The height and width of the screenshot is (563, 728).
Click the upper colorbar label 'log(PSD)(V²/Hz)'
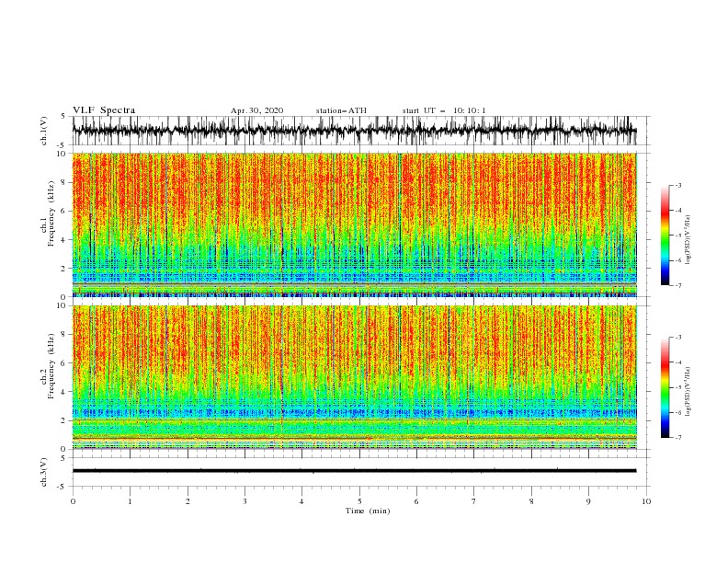(x=688, y=239)
